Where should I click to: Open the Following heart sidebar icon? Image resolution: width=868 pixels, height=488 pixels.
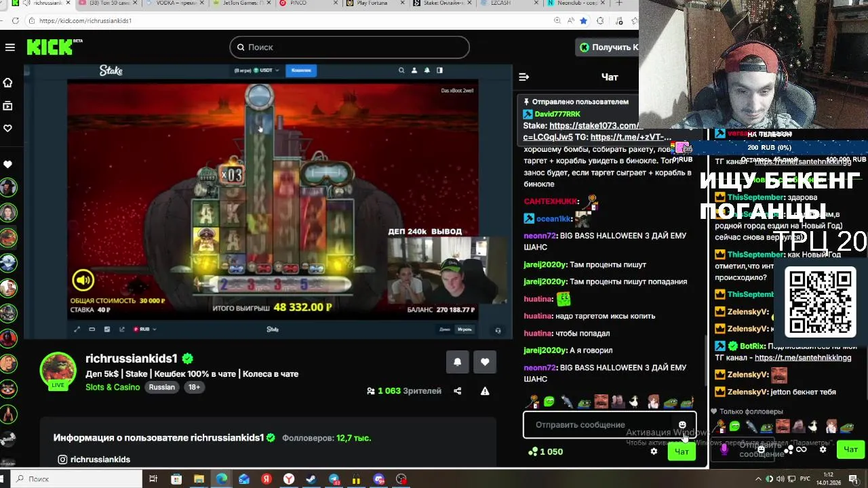(8, 128)
